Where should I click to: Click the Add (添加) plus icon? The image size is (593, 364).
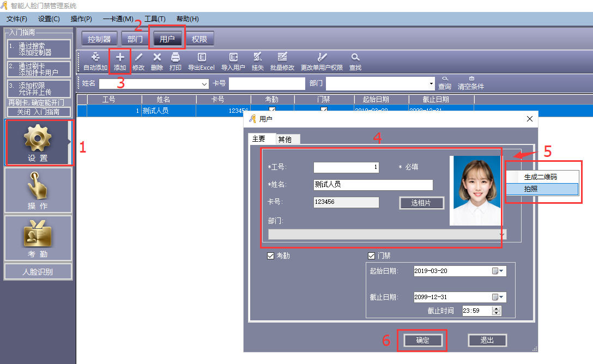(120, 57)
